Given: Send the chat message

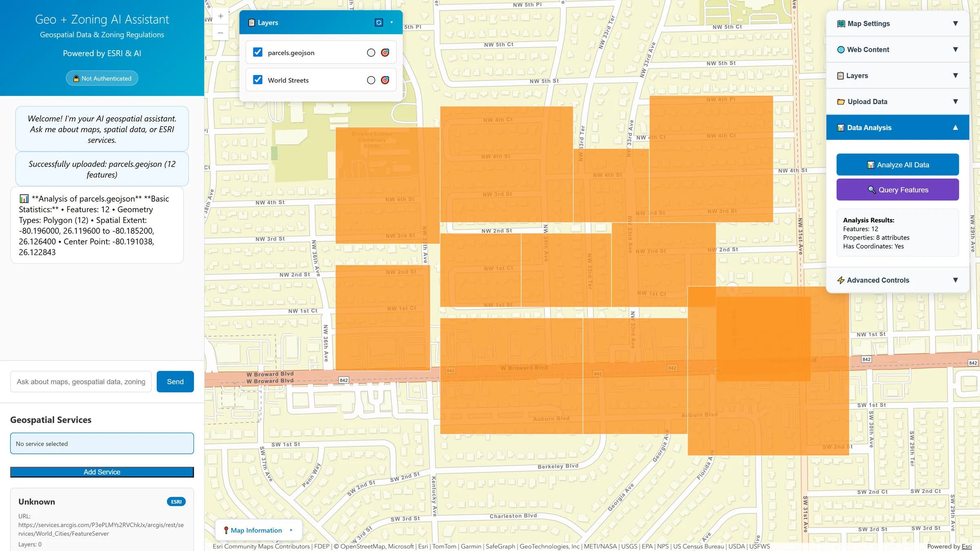Looking at the screenshot, I should pyautogui.click(x=175, y=382).
